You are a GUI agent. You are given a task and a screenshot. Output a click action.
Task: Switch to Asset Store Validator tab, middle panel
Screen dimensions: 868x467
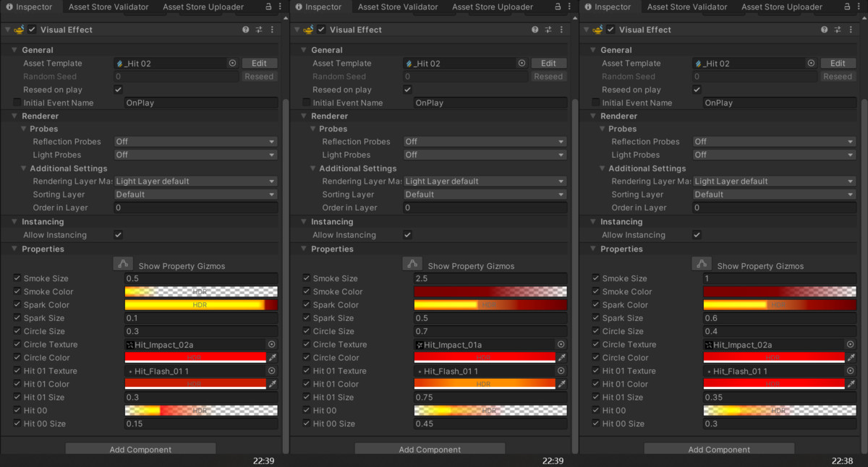tap(398, 7)
